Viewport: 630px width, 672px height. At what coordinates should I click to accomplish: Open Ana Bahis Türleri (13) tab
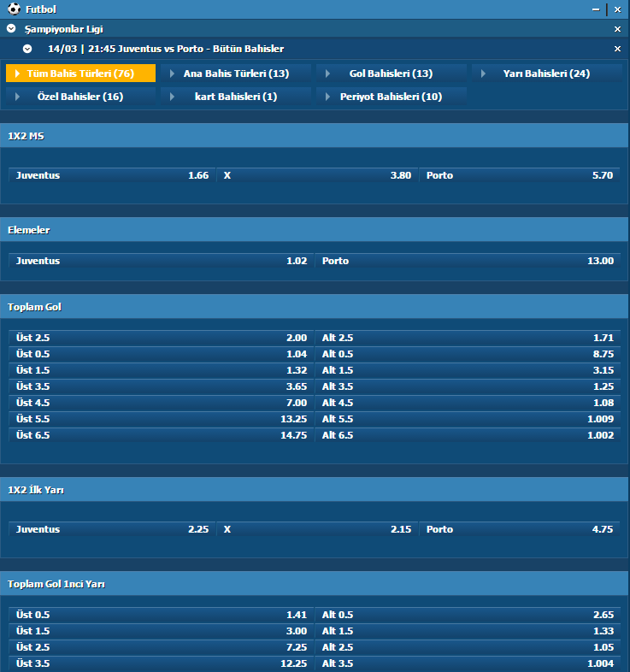pyautogui.click(x=236, y=74)
